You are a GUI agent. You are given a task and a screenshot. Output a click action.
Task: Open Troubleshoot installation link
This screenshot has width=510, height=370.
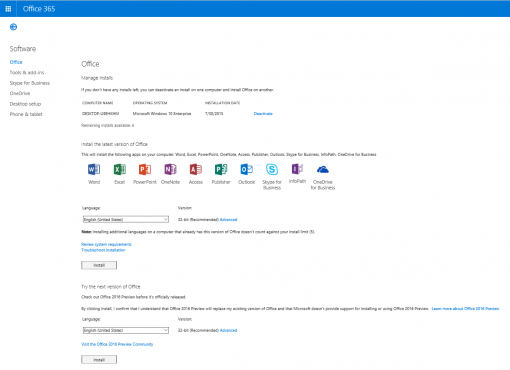click(103, 250)
